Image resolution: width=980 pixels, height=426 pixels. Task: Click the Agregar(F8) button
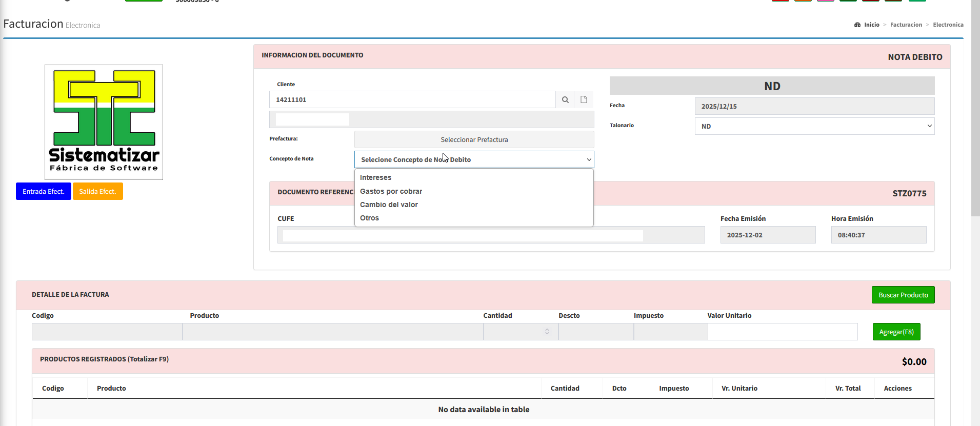click(x=896, y=332)
